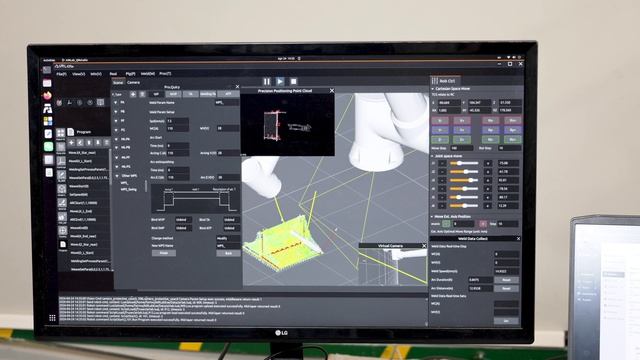Click Reset beside Arc Duration

pos(506,280)
